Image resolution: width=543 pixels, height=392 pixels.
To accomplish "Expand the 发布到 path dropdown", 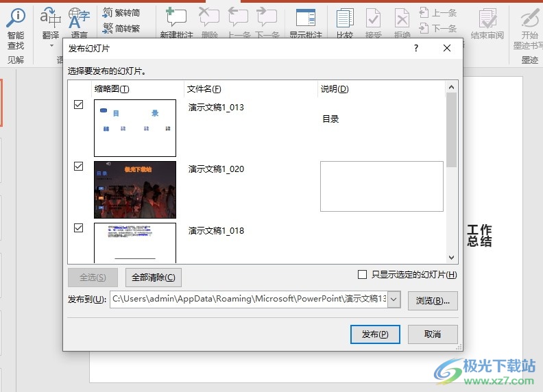I will (394, 299).
